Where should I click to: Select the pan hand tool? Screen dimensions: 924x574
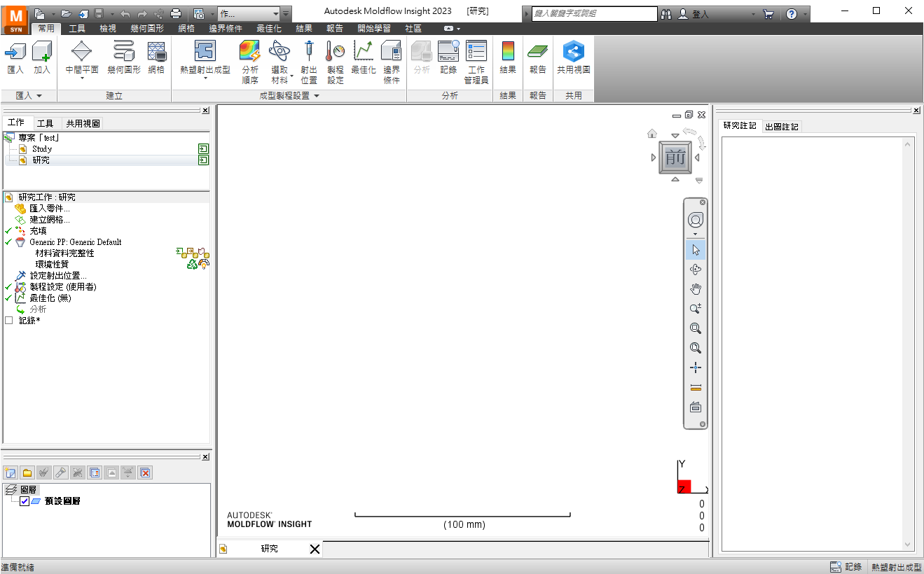(x=696, y=289)
